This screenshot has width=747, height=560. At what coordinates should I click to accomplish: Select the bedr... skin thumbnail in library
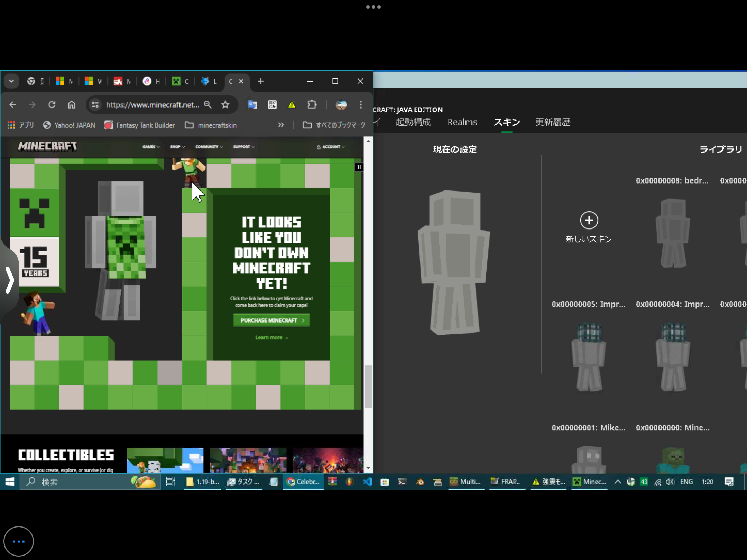(x=673, y=232)
